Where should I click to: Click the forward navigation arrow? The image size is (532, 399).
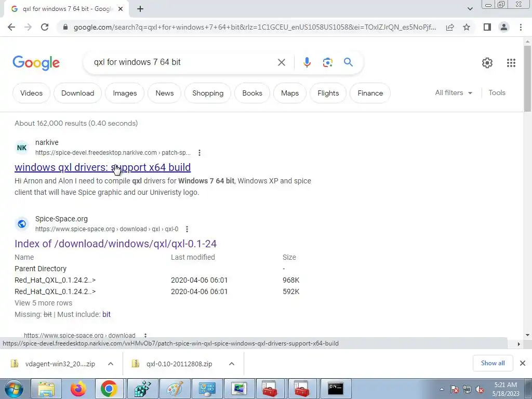(x=28, y=27)
